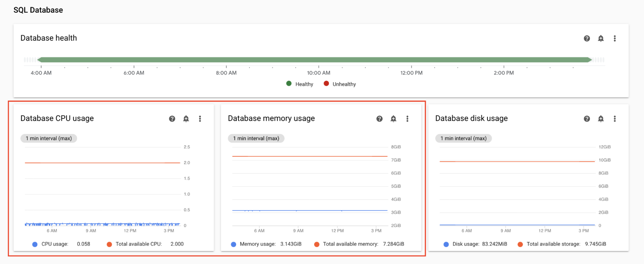Set alert on Database memory usage chart
Image resolution: width=644 pixels, height=264 pixels.
(x=393, y=119)
